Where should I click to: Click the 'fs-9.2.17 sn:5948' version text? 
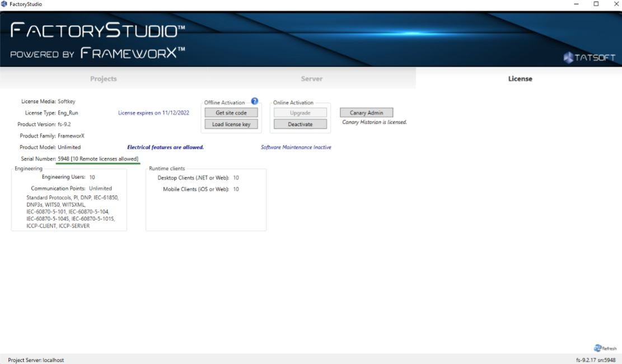pyautogui.click(x=596, y=360)
